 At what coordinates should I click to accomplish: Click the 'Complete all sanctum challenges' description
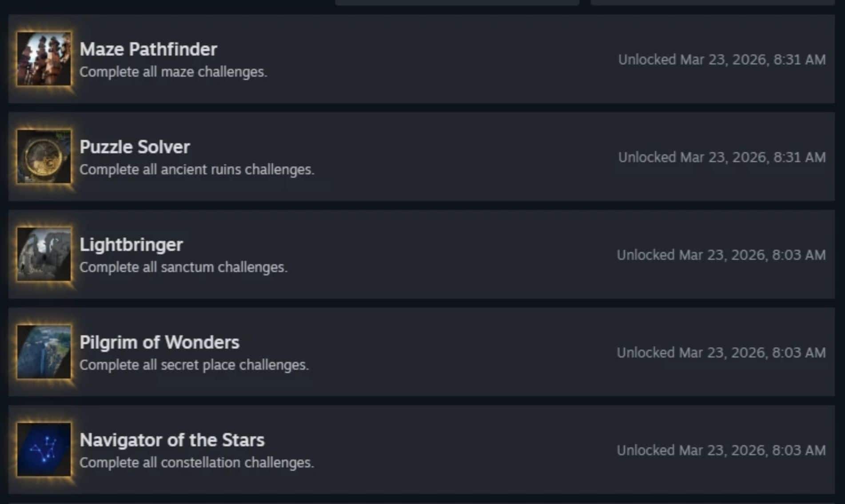[x=184, y=267]
